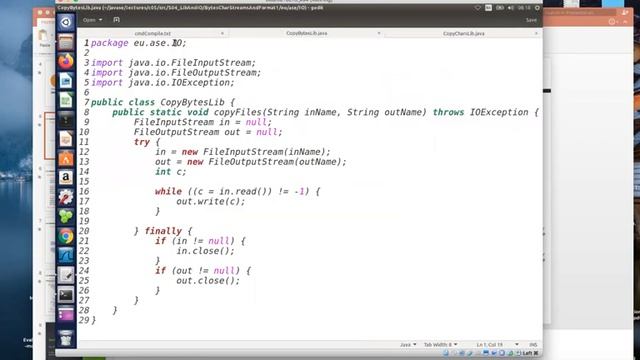Screen dimensions: 640x360
Task: Open LibreOffice Calc from the dock
Action: click(x=66, y=100)
